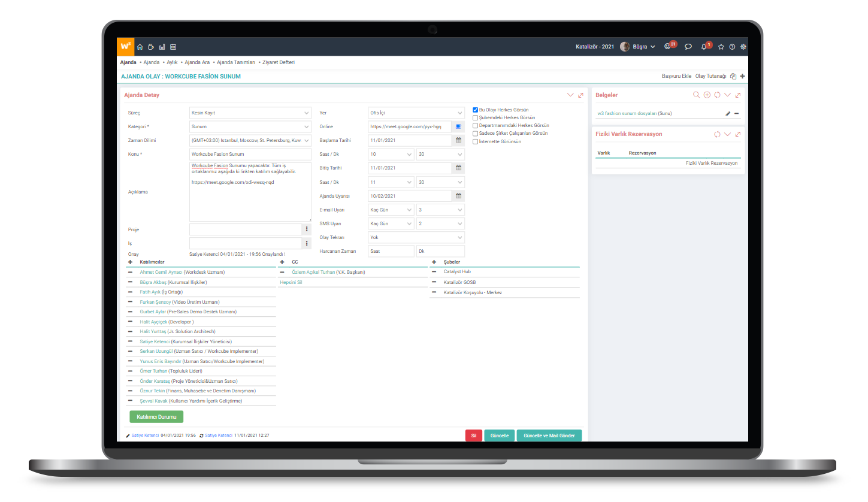868x502 pixels.
Task: Maximize the Belgeler panel
Action: 738,95
